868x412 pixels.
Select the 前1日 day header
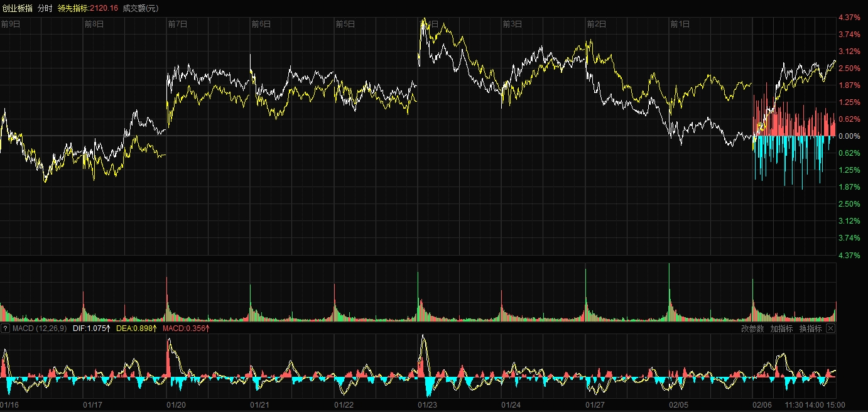tap(680, 24)
